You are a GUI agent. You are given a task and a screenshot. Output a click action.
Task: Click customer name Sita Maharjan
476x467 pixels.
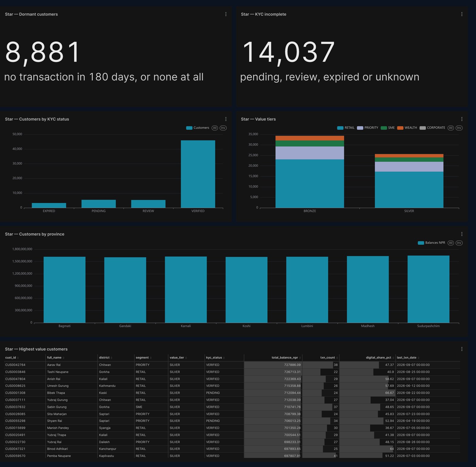[x=57, y=414]
